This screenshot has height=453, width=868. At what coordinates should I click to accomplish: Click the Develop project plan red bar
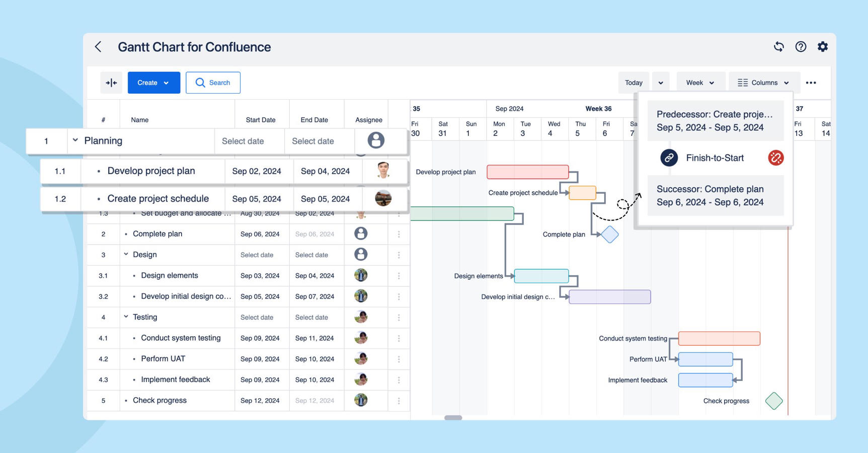coord(528,172)
